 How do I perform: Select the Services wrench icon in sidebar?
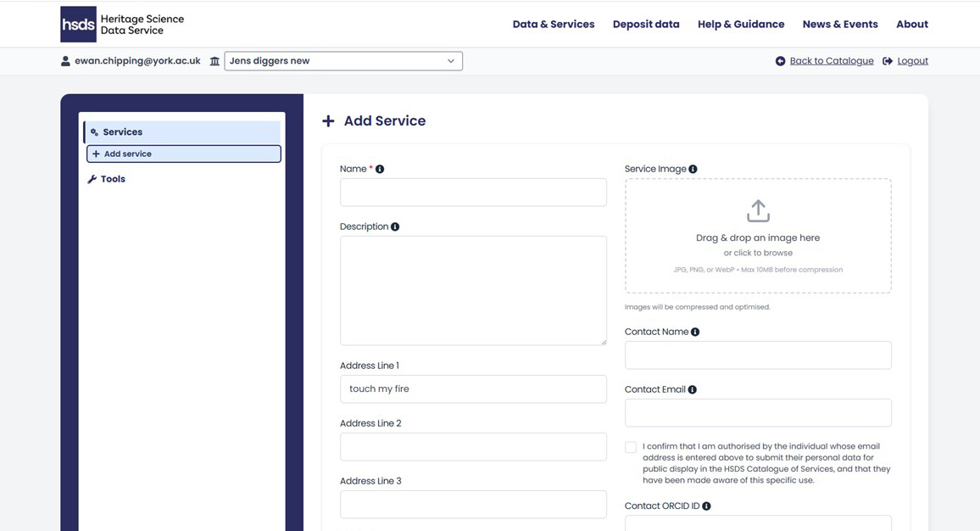94,131
